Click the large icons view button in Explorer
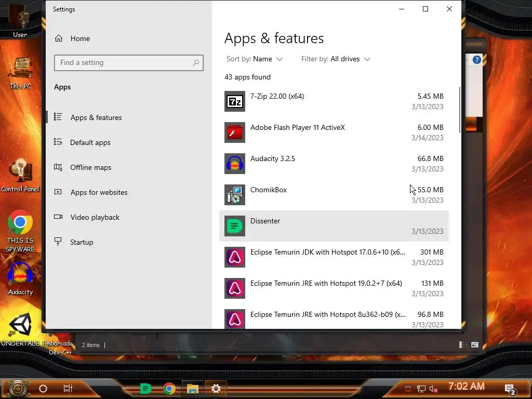 click(475, 345)
